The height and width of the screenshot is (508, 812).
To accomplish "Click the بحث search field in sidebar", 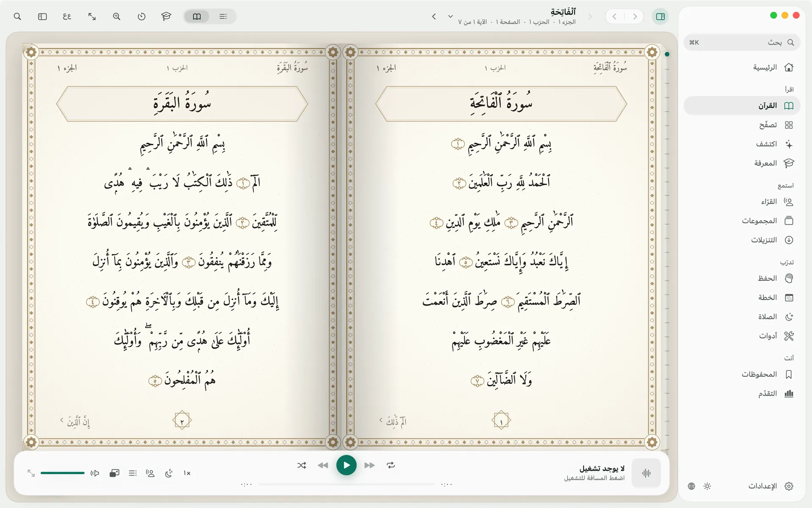I will (742, 42).
